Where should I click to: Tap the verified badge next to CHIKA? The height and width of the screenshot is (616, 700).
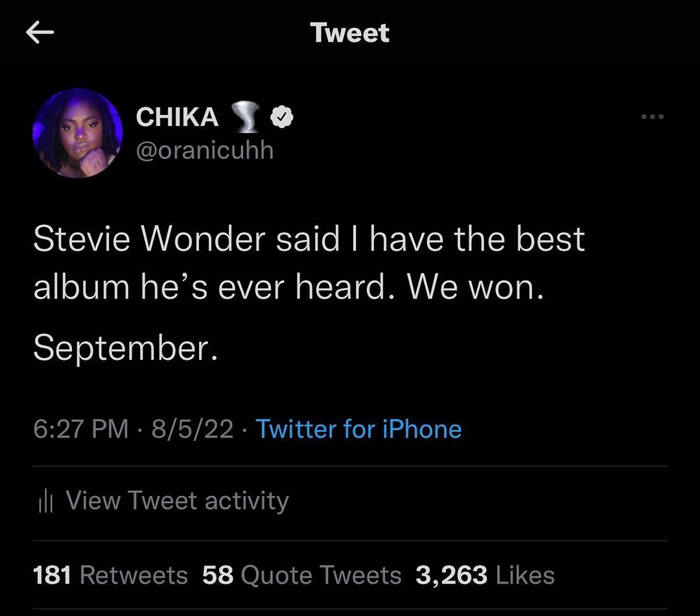click(x=282, y=117)
